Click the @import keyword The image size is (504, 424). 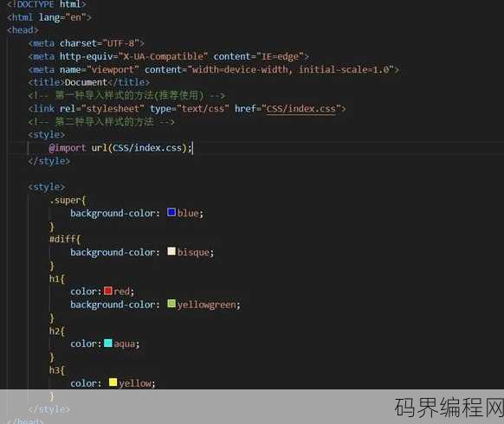pos(68,148)
